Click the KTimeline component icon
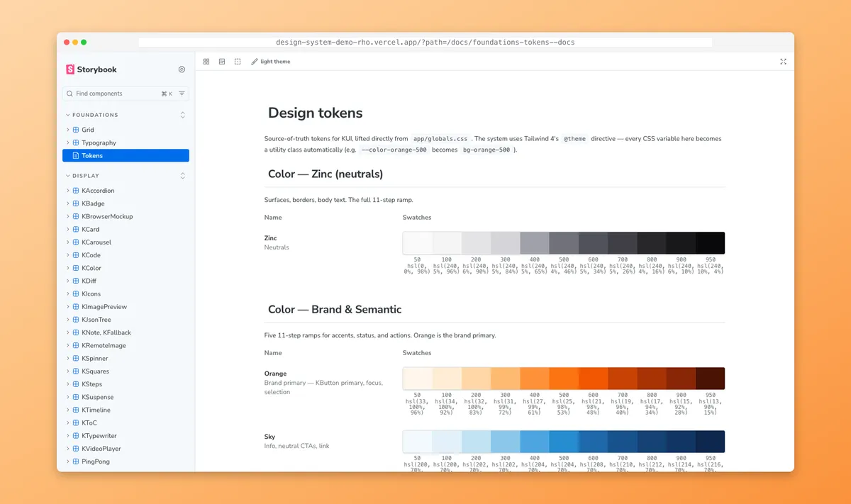 76,410
